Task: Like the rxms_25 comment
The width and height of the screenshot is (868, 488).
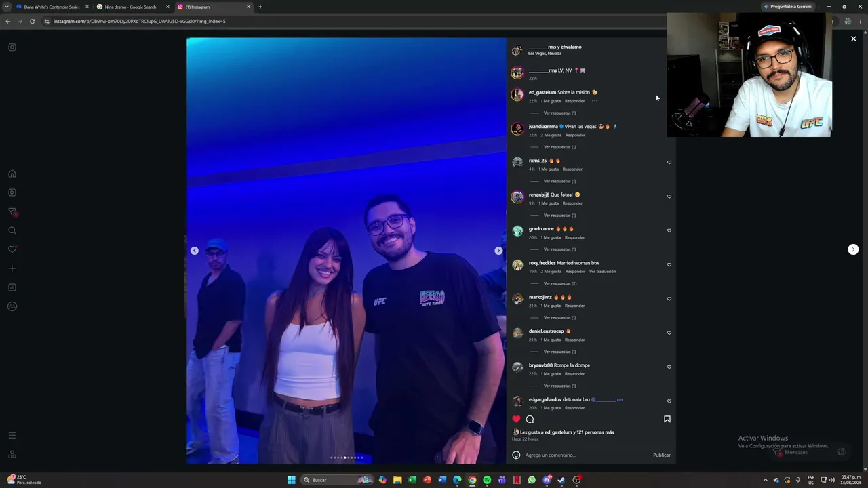Action: coord(669,162)
